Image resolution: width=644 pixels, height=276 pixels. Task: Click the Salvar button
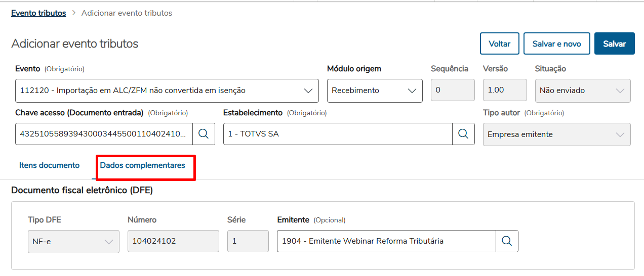614,44
